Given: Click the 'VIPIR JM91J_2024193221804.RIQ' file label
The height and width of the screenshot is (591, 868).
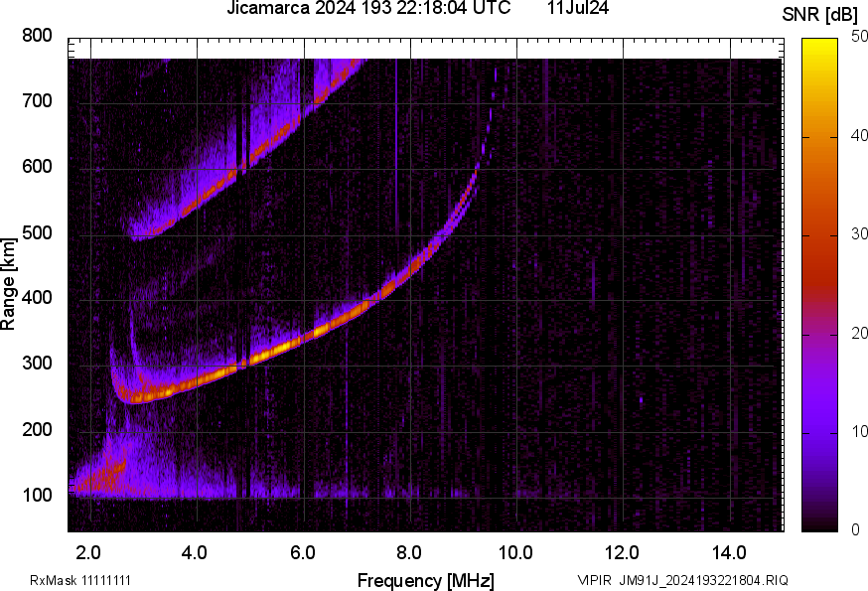Looking at the screenshot, I should click(683, 580).
